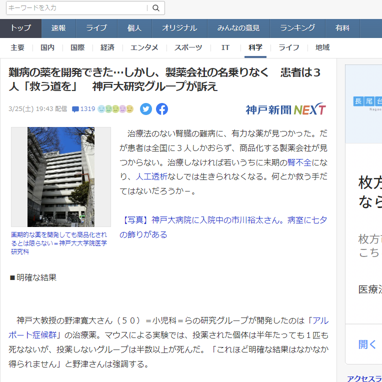The height and width of the screenshot is (382, 382).
Task: Click the 3/25(土) 19:43 配信 timestamp
Action: [x=38, y=109]
